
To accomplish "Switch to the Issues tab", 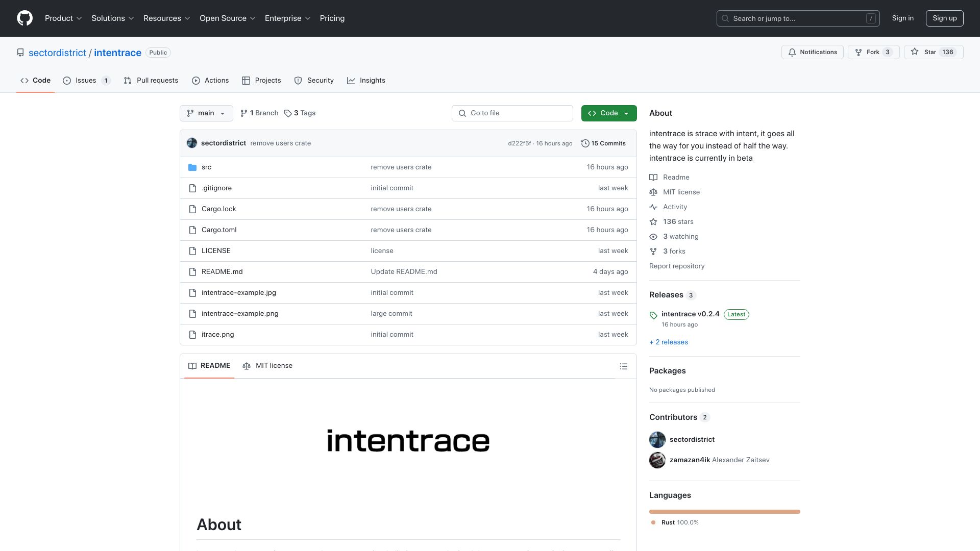I will click(x=86, y=81).
